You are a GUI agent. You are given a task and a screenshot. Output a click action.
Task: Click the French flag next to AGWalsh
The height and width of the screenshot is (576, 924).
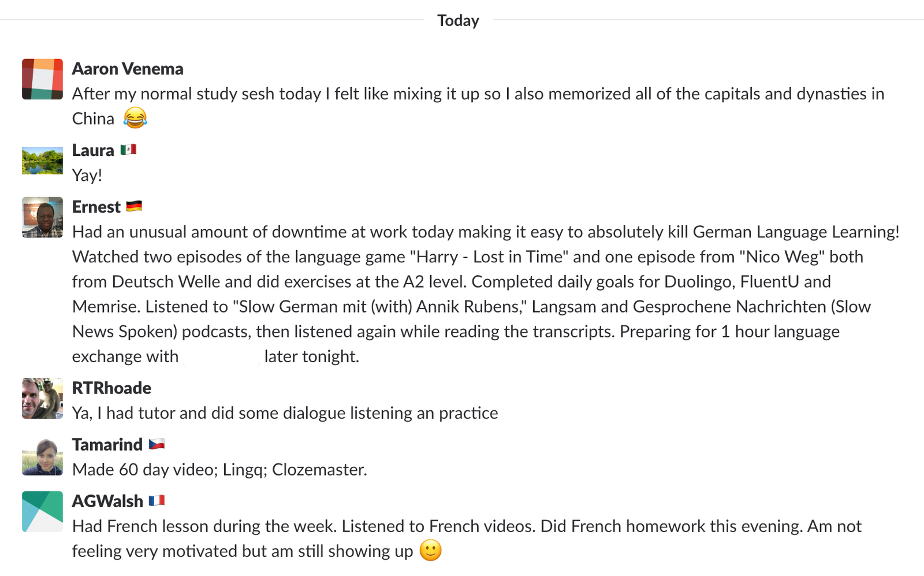coord(157,501)
